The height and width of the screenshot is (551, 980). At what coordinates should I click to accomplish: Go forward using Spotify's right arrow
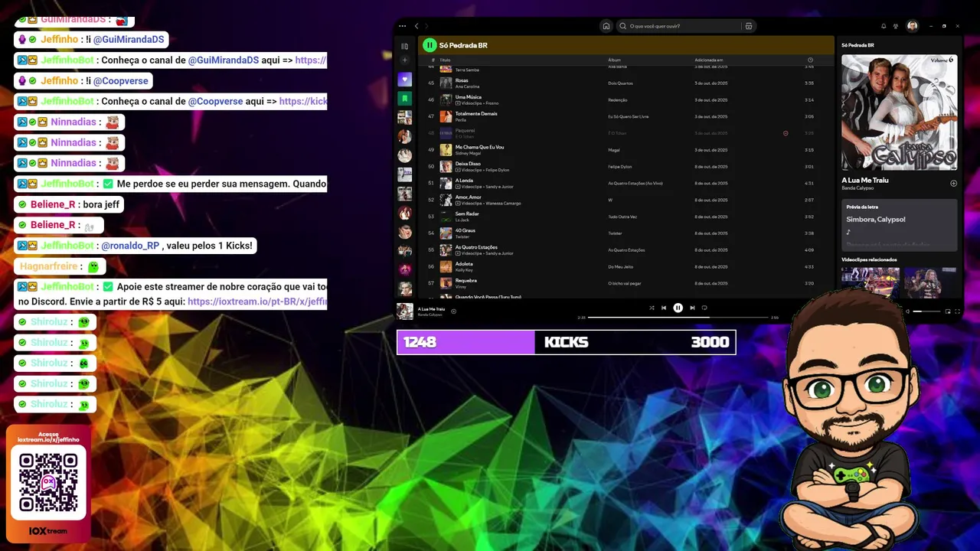click(426, 26)
